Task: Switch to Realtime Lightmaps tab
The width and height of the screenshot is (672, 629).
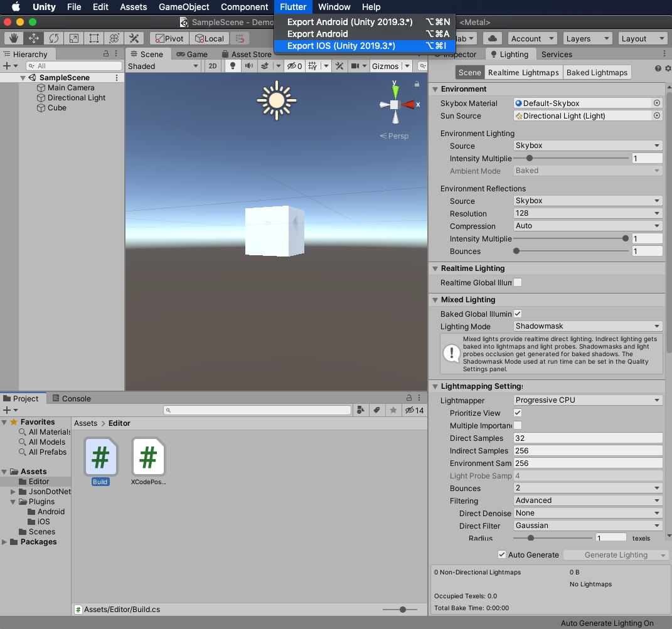Action: pyautogui.click(x=523, y=72)
